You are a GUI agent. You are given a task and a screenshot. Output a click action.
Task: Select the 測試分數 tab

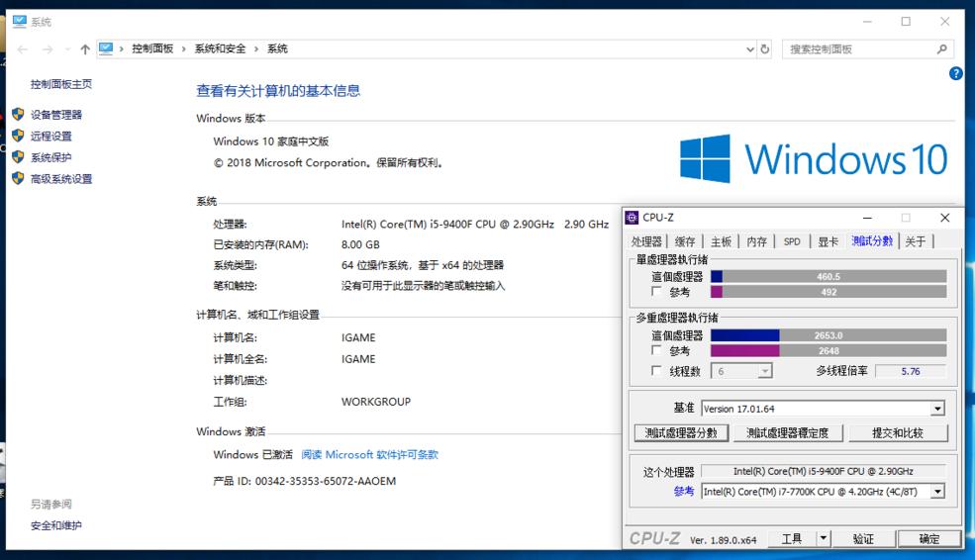coord(872,241)
